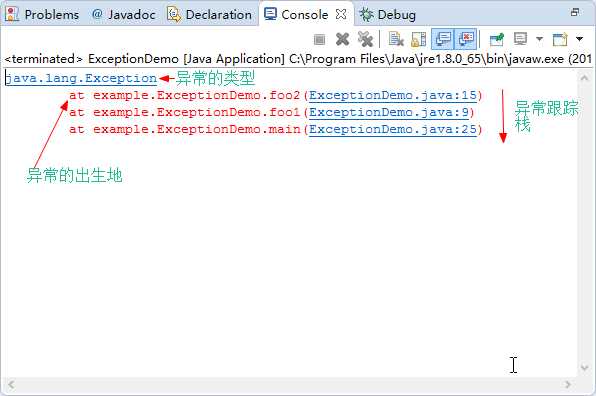Open the ExceptionDemo.java:15 link
This screenshot has height=396, width=596.
click(393, 95)
